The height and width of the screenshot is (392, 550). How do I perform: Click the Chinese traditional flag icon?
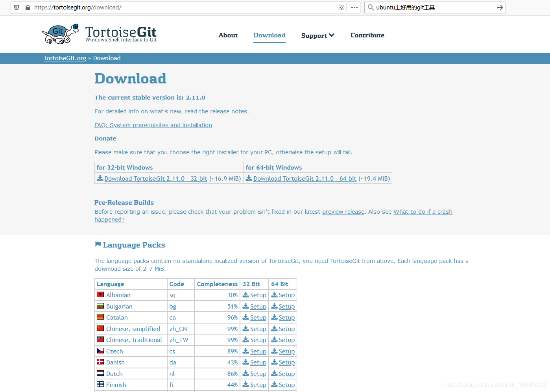100,339
